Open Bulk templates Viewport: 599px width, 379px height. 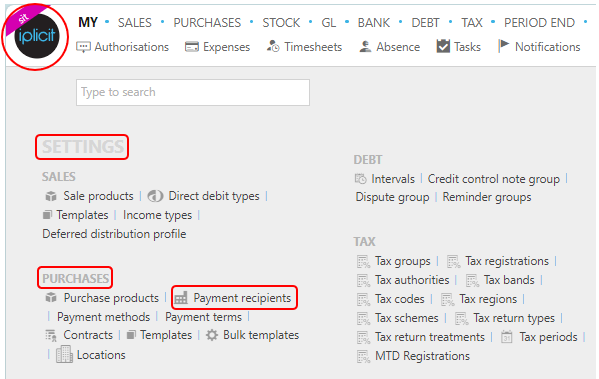pyautogui.click(x=261, y=335)
